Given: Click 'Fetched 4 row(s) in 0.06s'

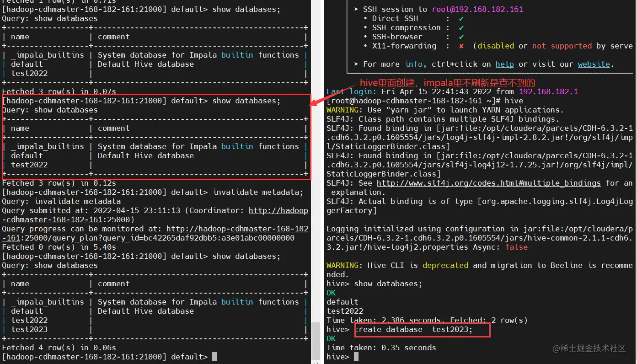Looking at the screenshot, I should pyautogui.click(x=59, y=348).
